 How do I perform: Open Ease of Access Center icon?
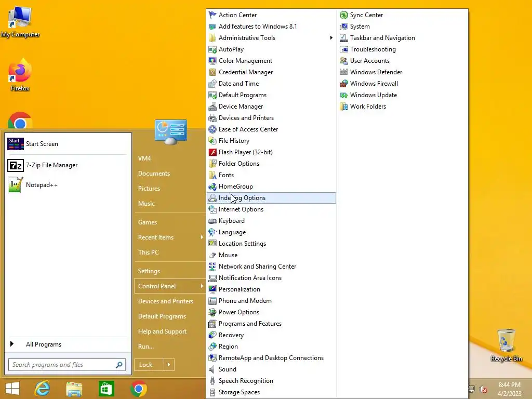coord(212,129)
